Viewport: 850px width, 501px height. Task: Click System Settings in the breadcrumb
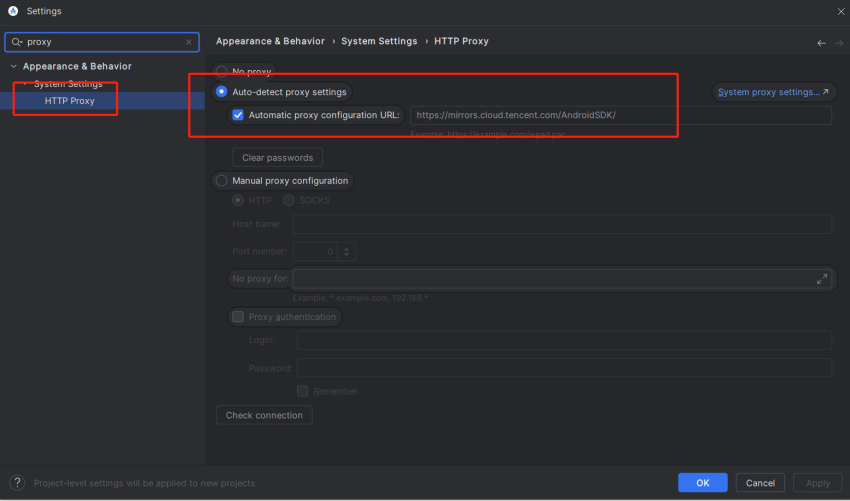(379, 41)
